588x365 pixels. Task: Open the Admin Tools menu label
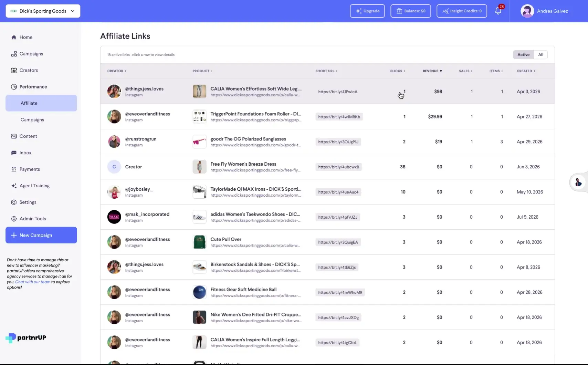click(x=33, y=219)
